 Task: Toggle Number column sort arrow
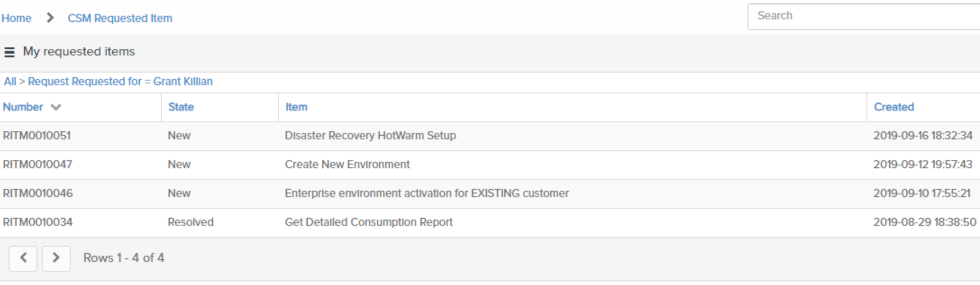pyautogui.click(x=56, y=107)
